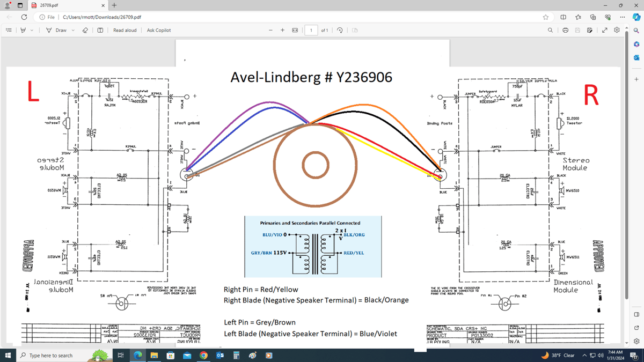Screen dimensions: 644x362
Task: Open Collections
Action: (593, 17)
